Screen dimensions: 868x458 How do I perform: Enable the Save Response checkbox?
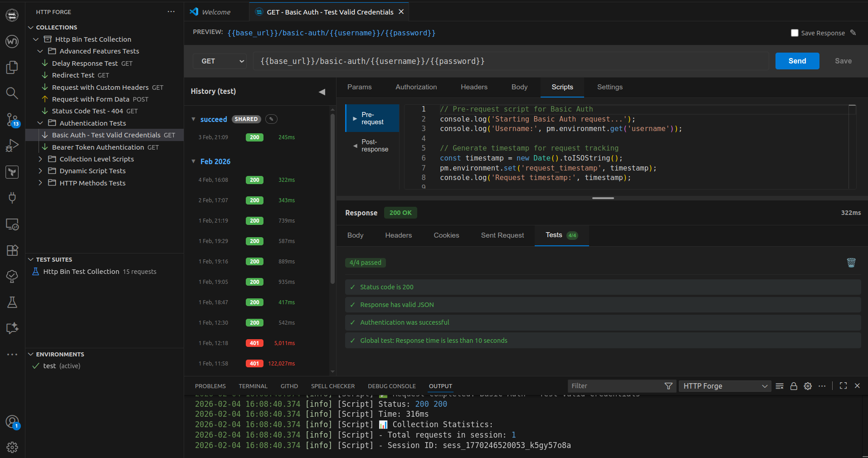[795, 33]
